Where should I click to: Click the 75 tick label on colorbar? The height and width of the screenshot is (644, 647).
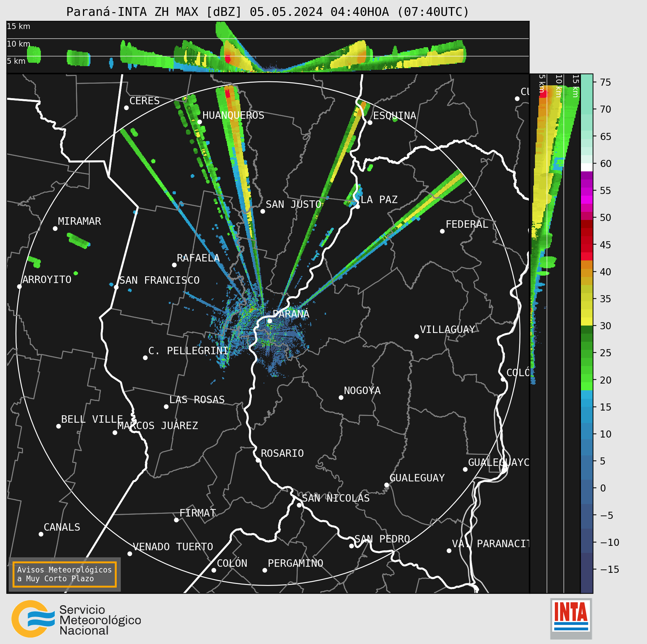click(x=605, y=82)
